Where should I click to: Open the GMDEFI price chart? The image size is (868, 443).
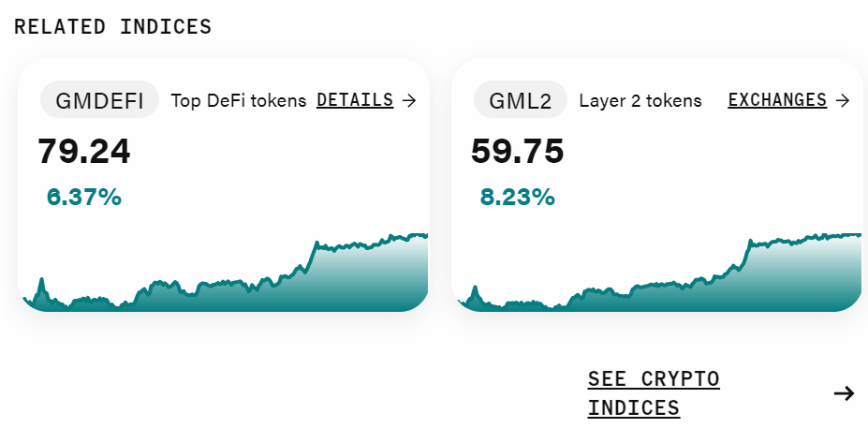[224, 272]
